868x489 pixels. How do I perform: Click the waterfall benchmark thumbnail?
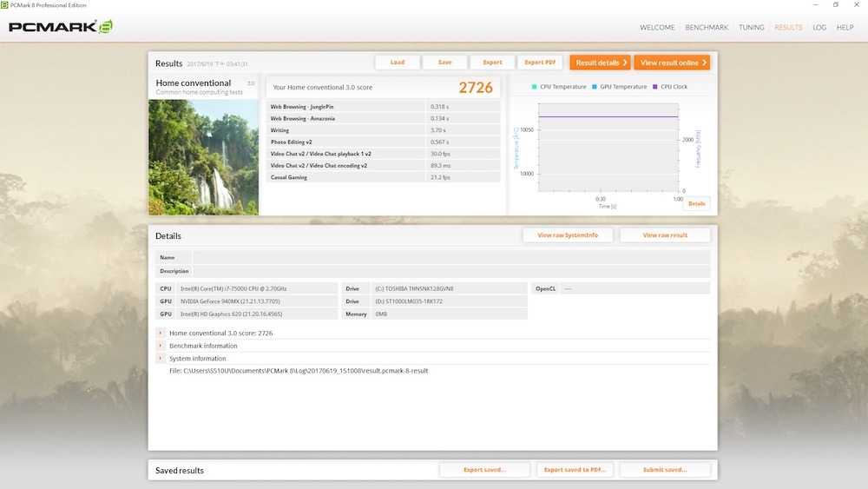(203, 157)
